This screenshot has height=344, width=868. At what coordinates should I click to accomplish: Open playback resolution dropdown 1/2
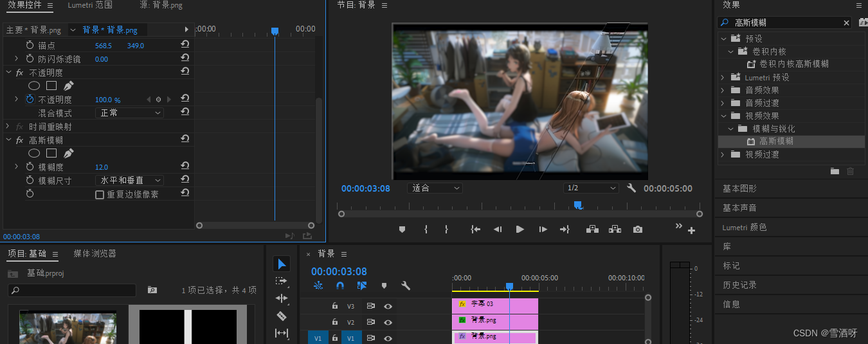590,188
